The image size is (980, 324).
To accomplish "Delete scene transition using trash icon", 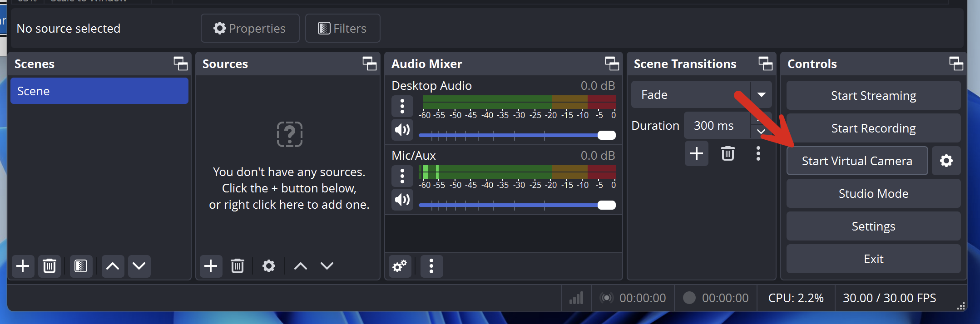I will tap(728, 153).
